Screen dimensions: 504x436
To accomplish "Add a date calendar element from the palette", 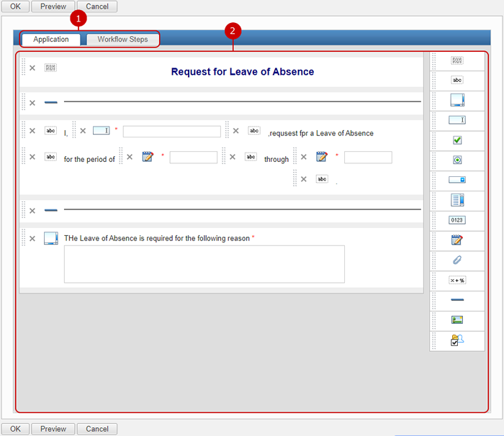I will pyautogui.click(x=457, y=240).
